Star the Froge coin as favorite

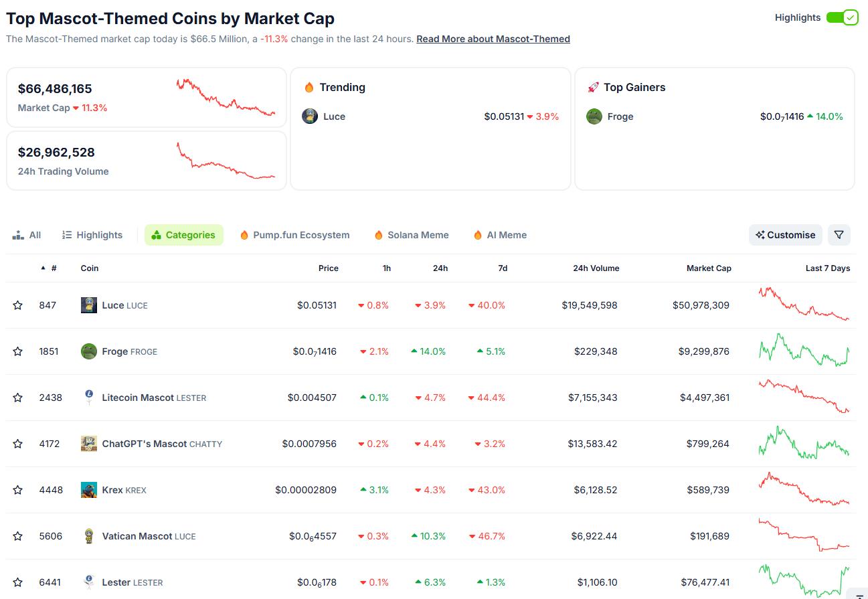(x=17, y=351)
